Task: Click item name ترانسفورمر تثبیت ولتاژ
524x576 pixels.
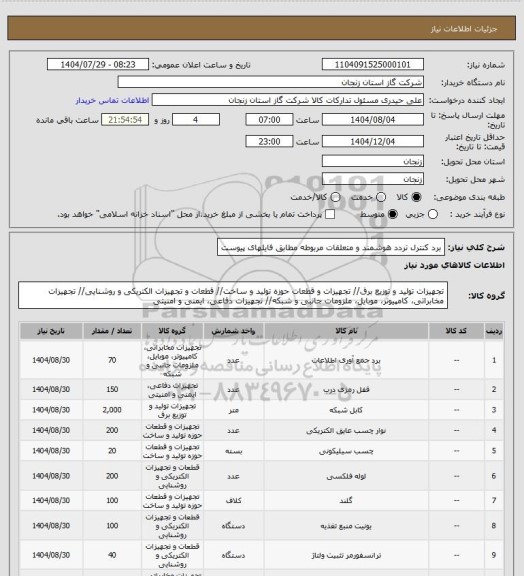Action: pos(346,555)
